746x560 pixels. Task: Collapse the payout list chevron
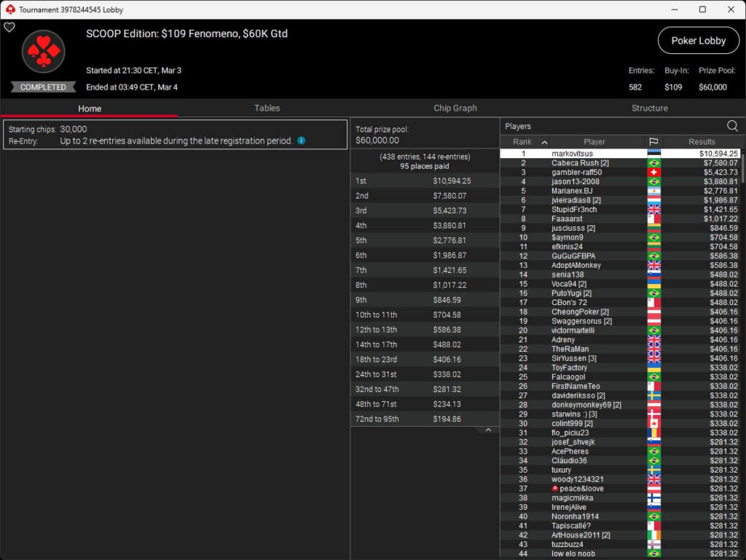coord(488,430)
